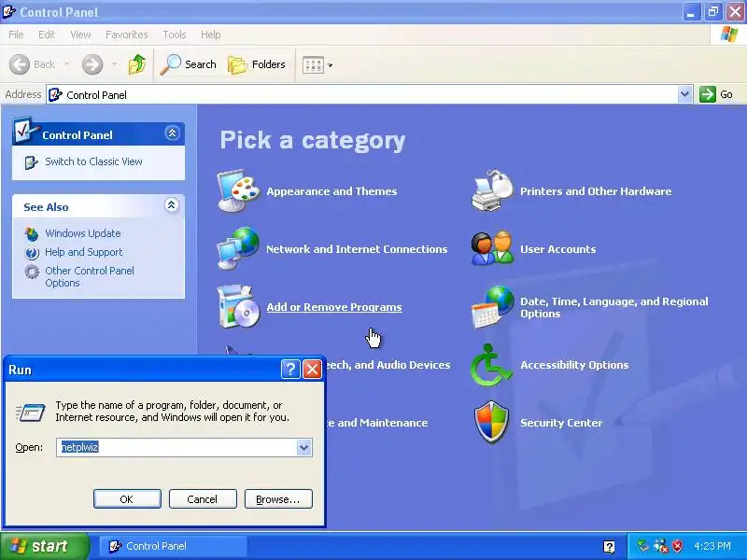Click Switch to Classic View link
Image resolution: width=747 pixels, height=560 pixels.
93,161
